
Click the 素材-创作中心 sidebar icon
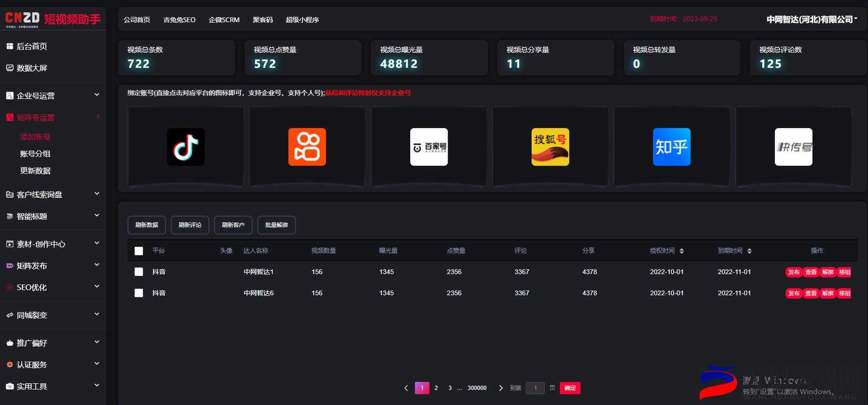(10, 244)
